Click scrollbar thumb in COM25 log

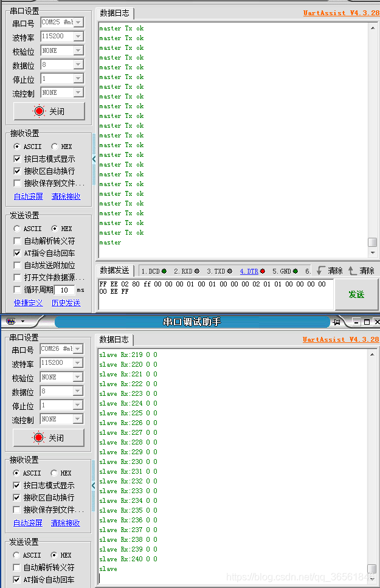373,242
